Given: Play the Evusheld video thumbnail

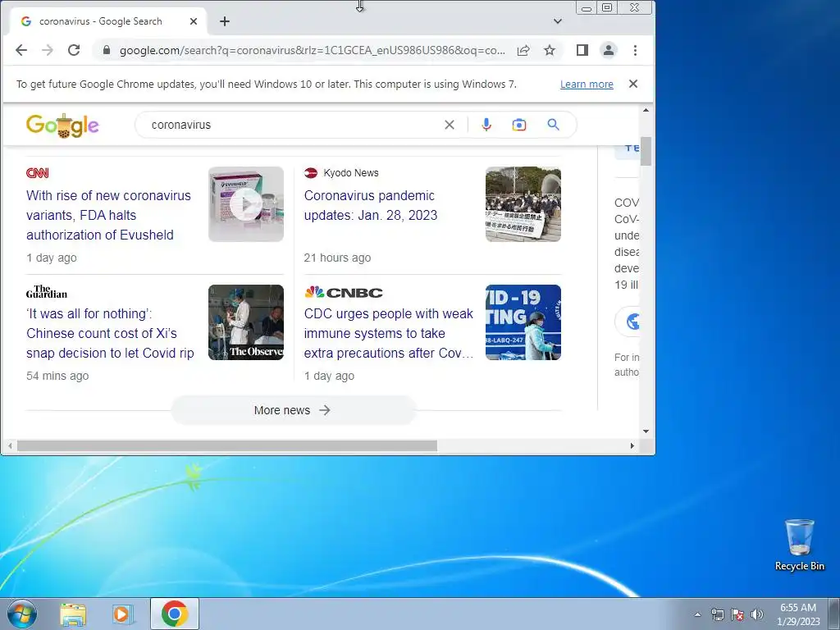Looking at the screenshot, I should [246, 204].
